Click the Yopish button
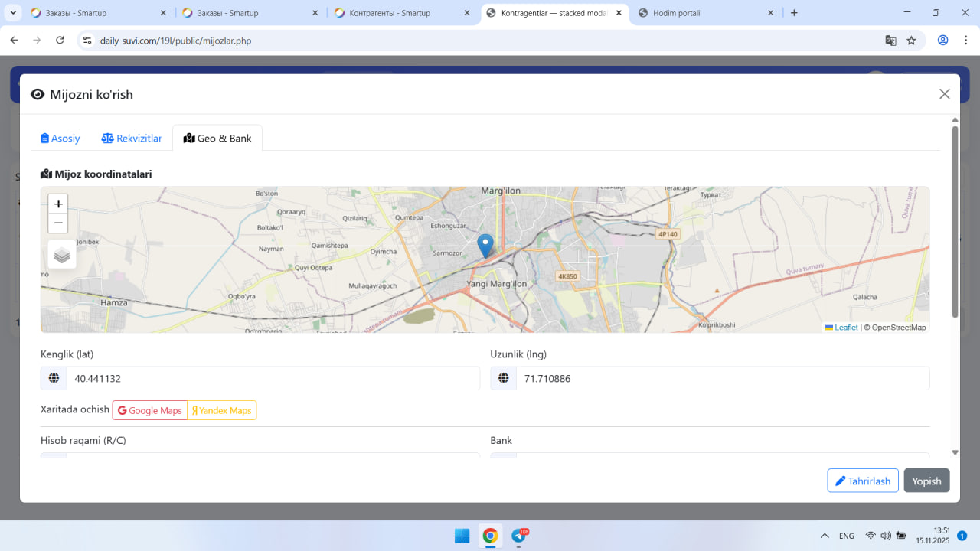Image resolution: width=980 pixels, height=551 pixels. click(926, 481)
